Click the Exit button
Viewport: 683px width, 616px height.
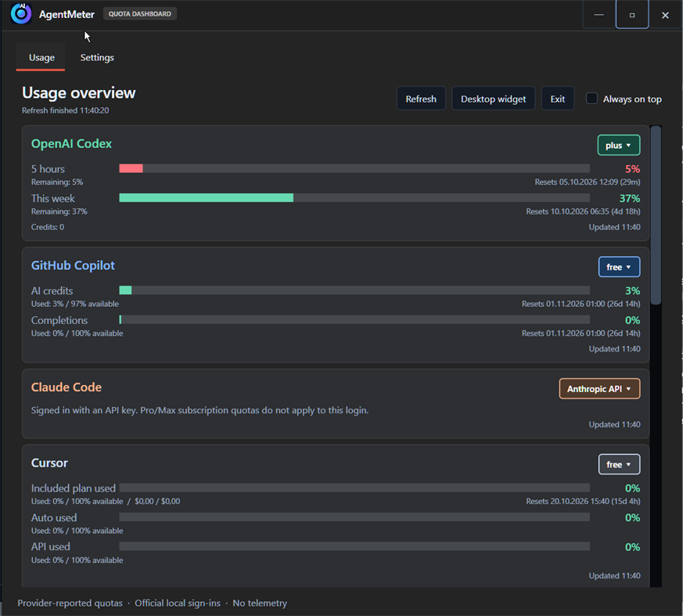(558, 99)
